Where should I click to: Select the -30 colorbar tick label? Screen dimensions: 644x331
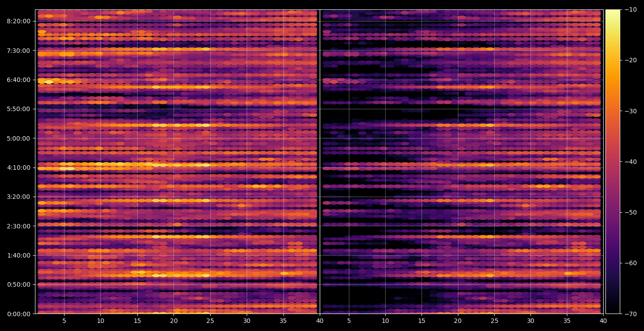click(x=630, y=111)
